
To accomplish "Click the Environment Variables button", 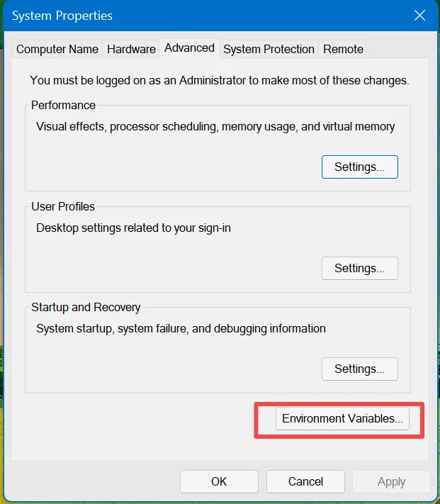I will (342, 419).
